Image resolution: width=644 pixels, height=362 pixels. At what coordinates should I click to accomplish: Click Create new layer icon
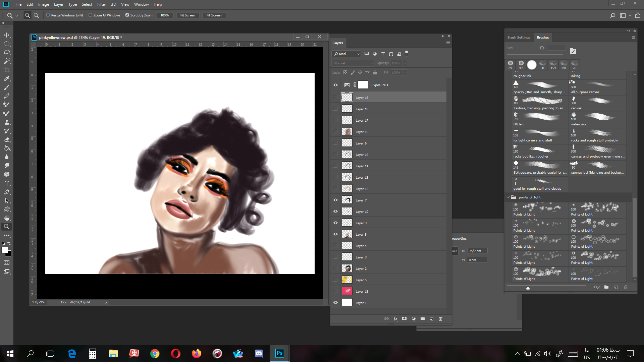point(432,319)
